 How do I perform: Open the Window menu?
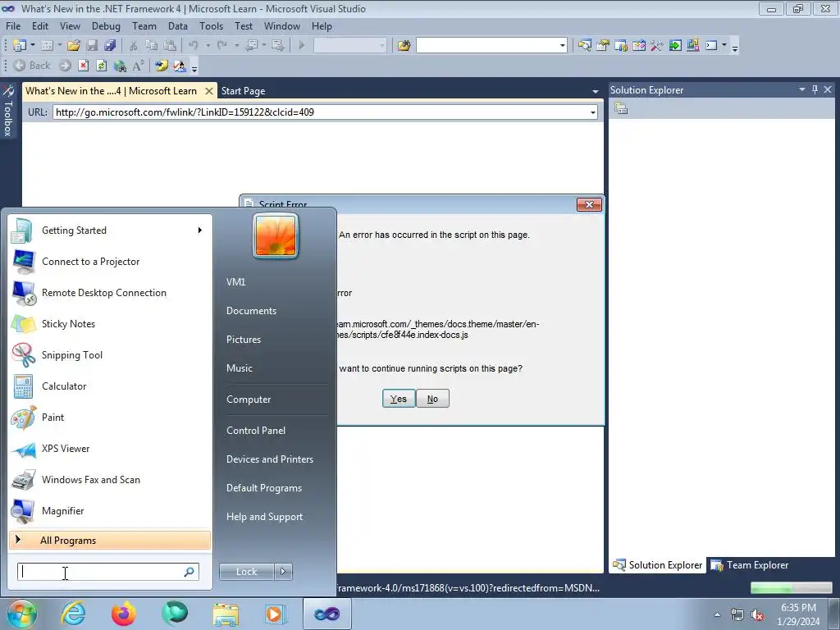282,25
